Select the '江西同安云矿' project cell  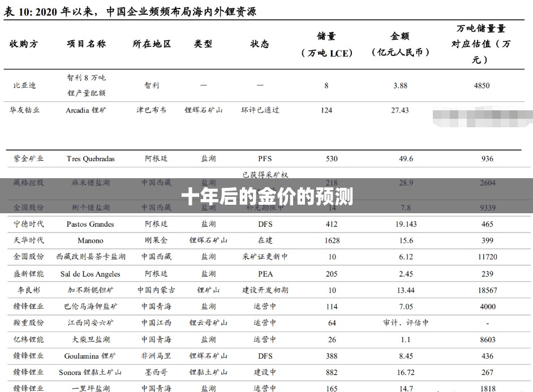(x=91, y=322)
